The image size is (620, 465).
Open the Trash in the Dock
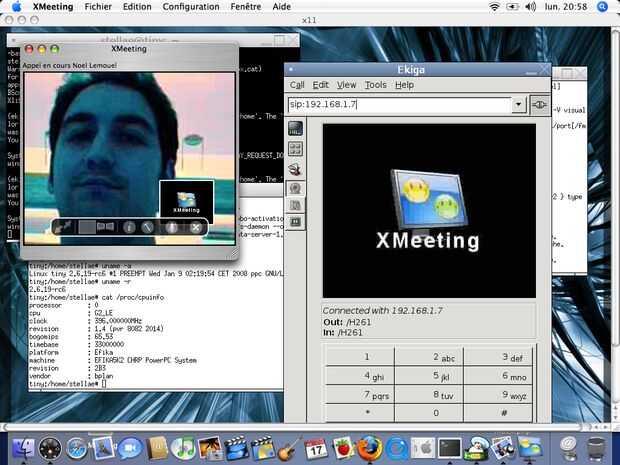(596, 448)
